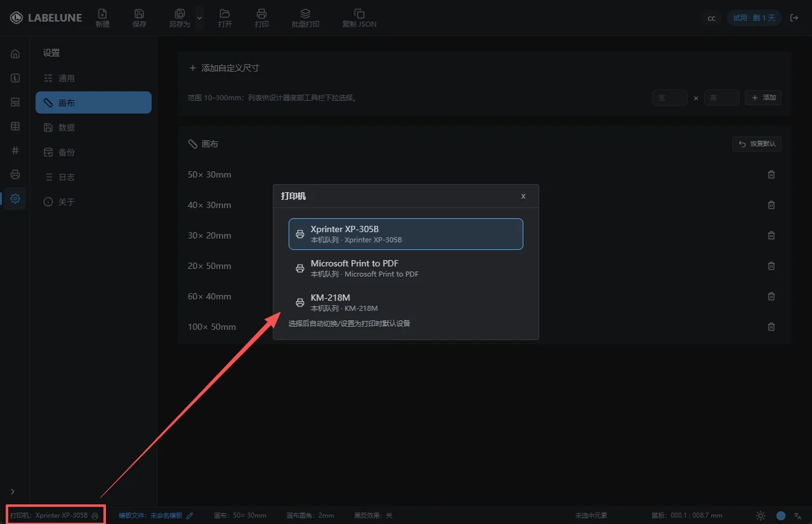Screen dimensions: 812x524
Task: Click status bar 打印机: Xprinter XP-305B entry
Action: click(55, 515)
